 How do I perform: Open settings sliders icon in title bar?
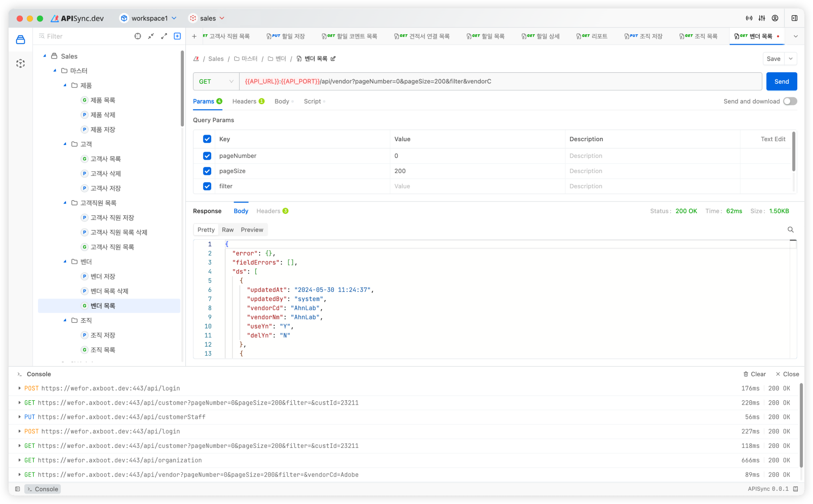(762, 18)
